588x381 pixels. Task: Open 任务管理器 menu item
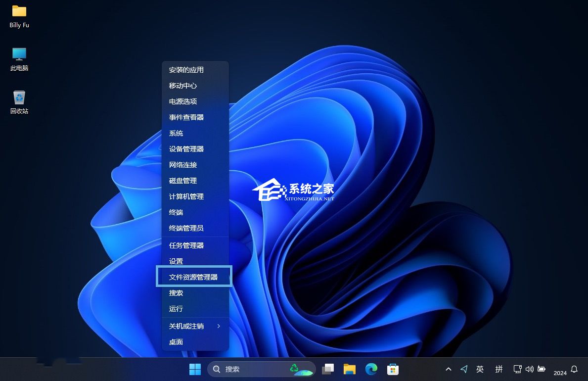tap(195, 245)
